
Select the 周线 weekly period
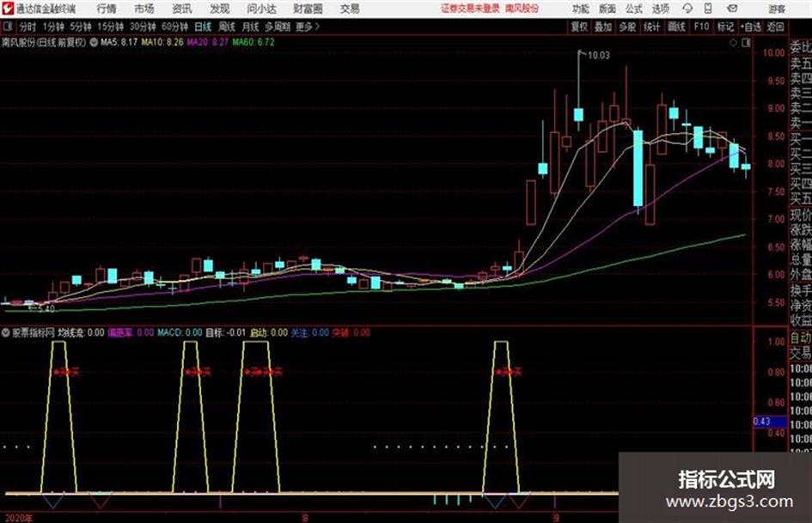tap(226, 27)
